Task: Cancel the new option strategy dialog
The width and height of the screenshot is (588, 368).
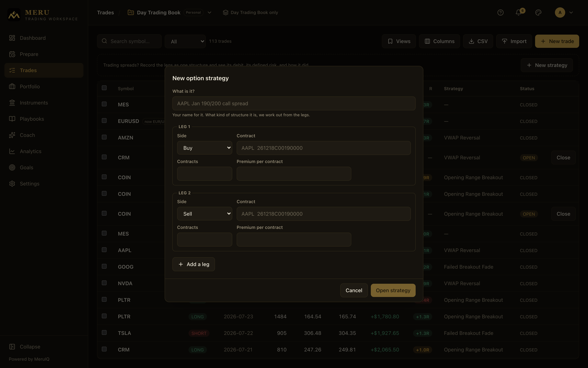Action: pyautogui.click(x=354, y=290)
